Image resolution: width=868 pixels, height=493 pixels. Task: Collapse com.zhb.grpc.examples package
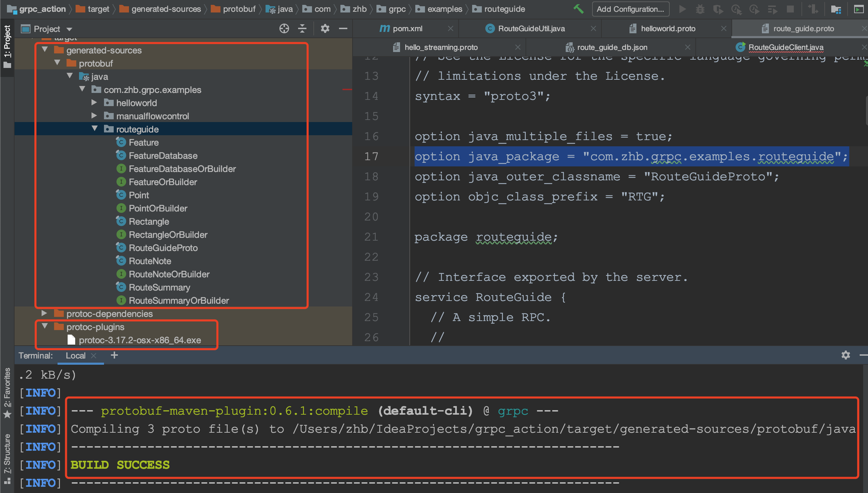(x=82, y=89)
